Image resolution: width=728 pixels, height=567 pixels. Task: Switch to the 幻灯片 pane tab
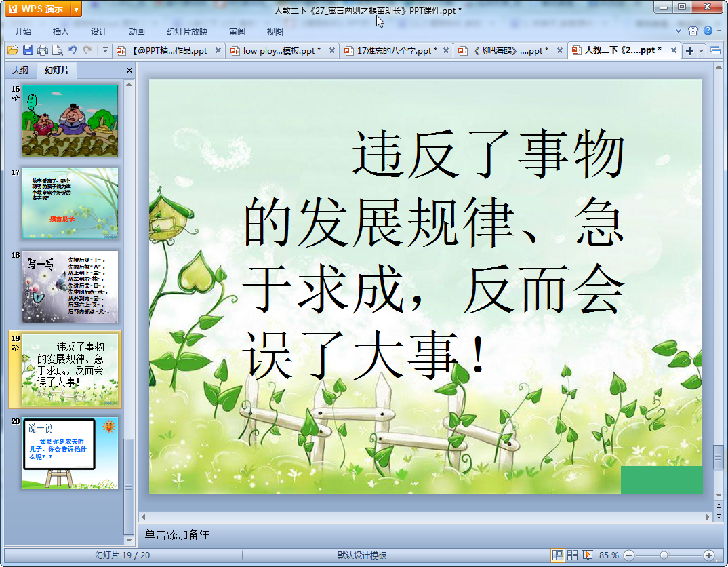57,70
